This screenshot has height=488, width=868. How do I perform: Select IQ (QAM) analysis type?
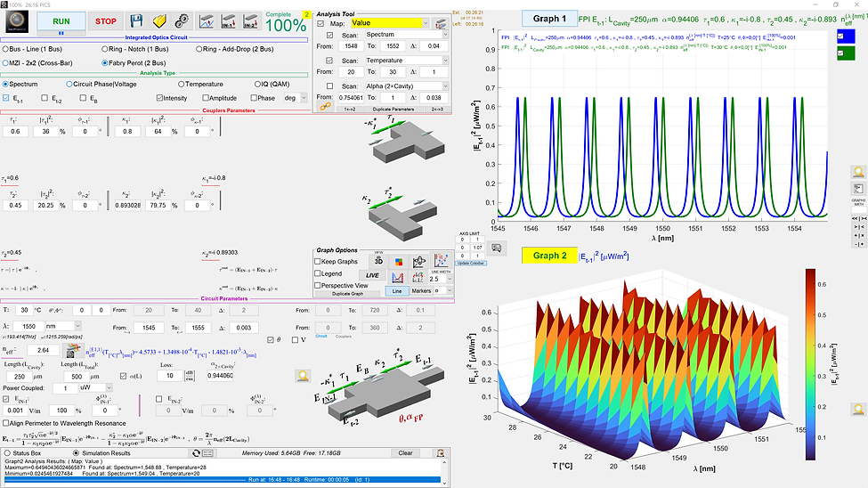(257, 85)
